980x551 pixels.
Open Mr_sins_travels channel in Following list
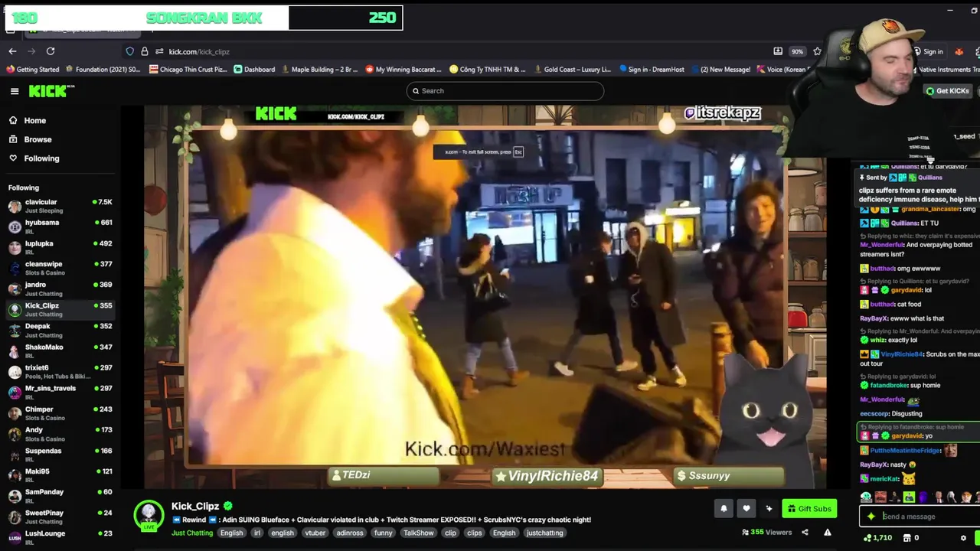pyautogui.click(x=60, y=392)
